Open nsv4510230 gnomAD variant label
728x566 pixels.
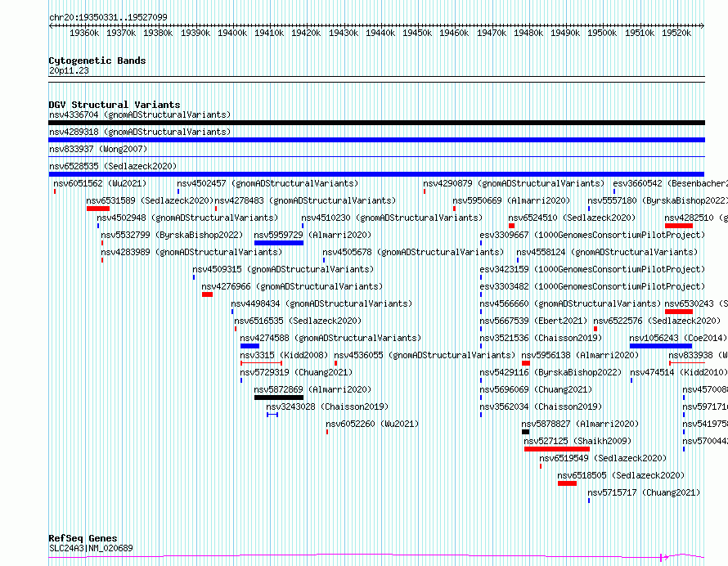coord(392,218)
